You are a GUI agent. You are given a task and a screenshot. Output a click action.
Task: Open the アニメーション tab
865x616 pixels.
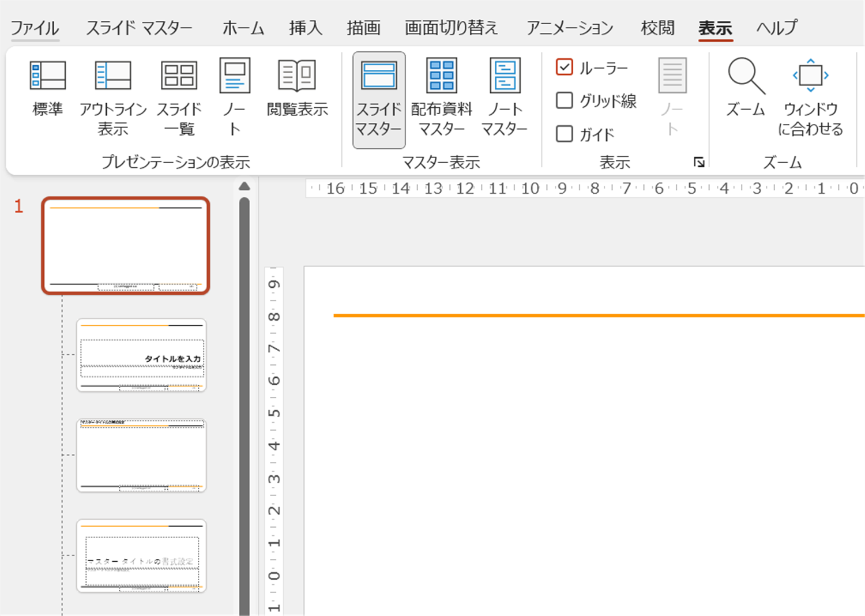569,28
